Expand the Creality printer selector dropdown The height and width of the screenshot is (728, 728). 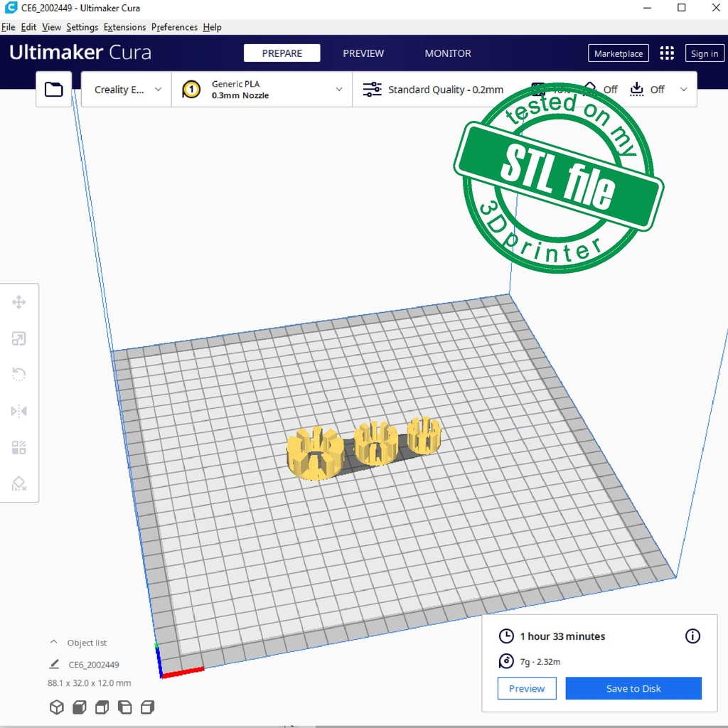coord(127,90)
